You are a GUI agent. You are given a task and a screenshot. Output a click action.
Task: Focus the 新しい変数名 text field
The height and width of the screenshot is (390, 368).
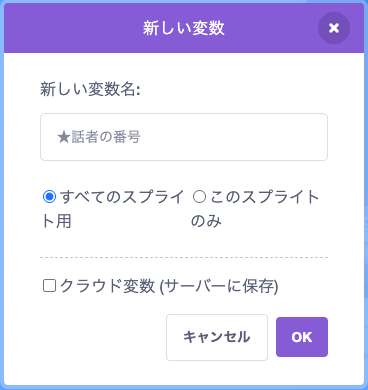(184, 137)
